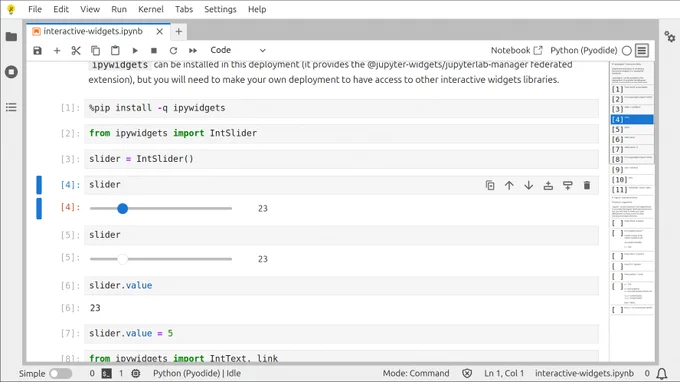Select the interactive-widgets.ipynb tab

93,31
